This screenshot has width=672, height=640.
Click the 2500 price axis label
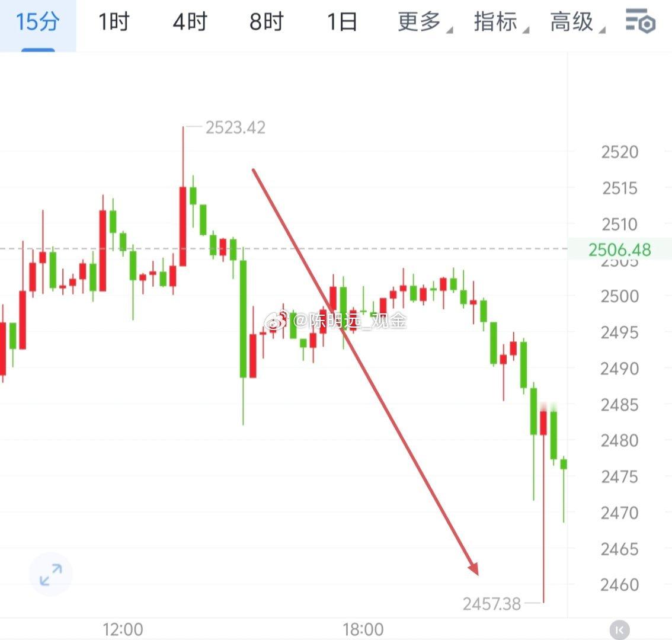(x=619, y=296)
